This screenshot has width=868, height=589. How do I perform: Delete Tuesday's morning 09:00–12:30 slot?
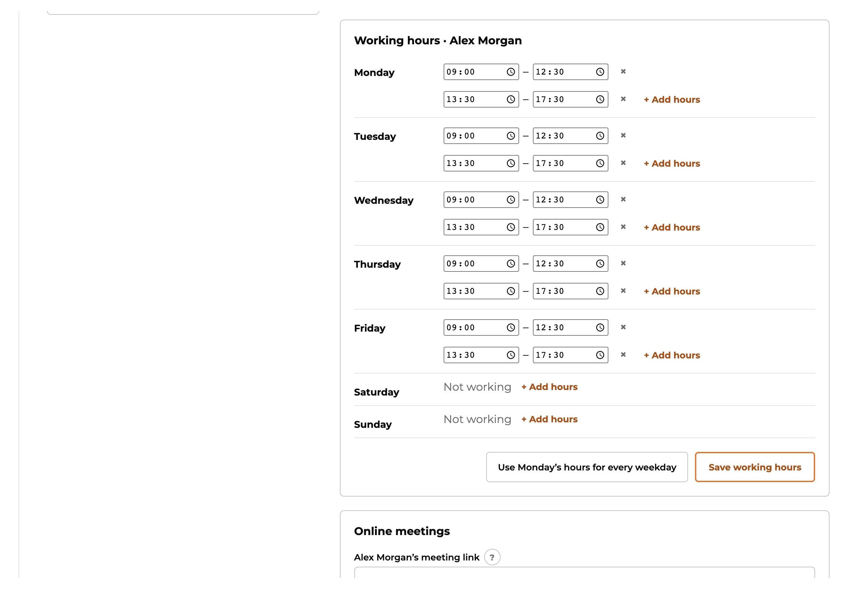623,135
